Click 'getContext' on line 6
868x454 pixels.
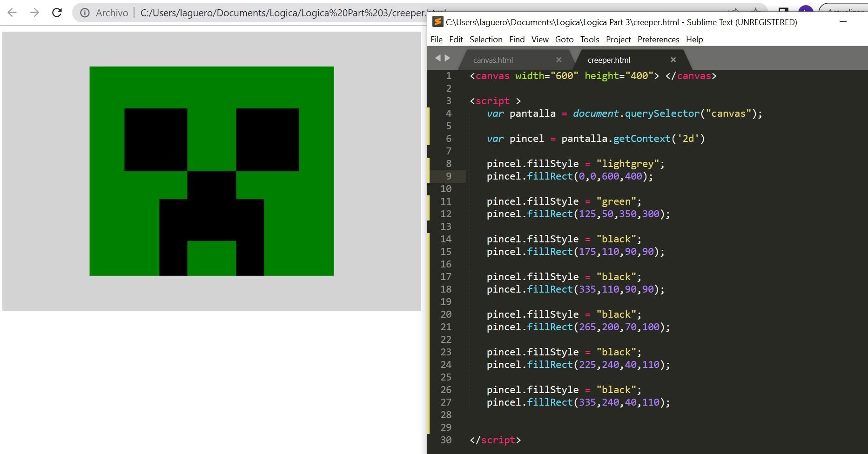pos(642,139)
